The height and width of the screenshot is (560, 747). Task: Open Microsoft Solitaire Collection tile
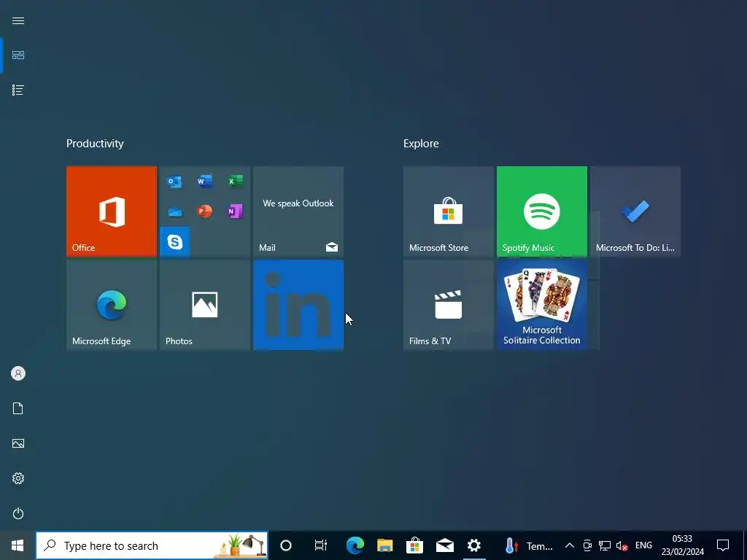pos(542,305)
